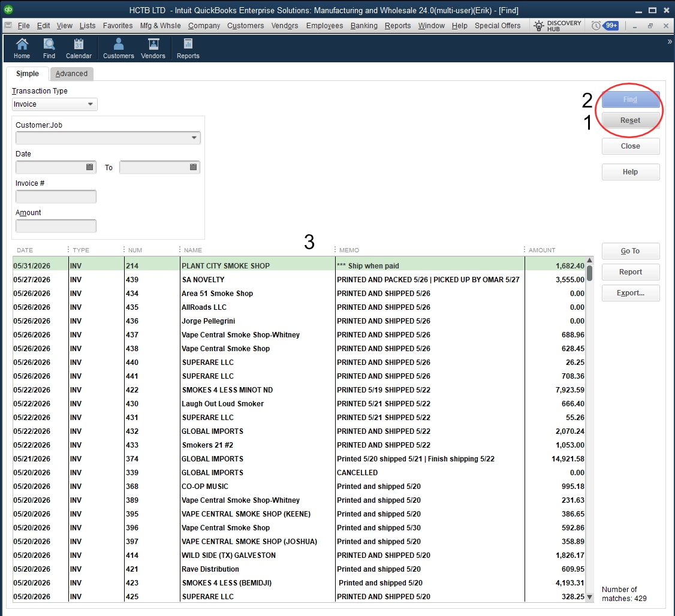Select the SMOKES 4 LESS MINOT ND row
This screenshot has width=675, height=616.
click(x=299, y=389)
